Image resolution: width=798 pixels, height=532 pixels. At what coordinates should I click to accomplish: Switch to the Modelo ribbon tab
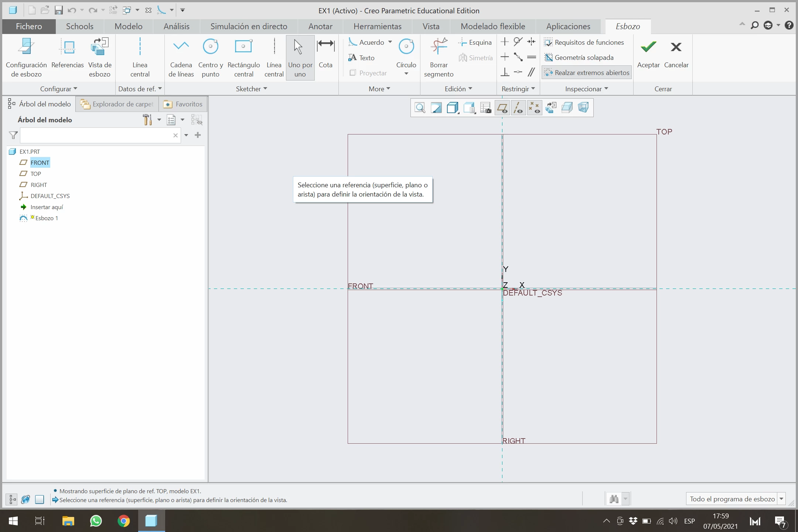(128, 26)
